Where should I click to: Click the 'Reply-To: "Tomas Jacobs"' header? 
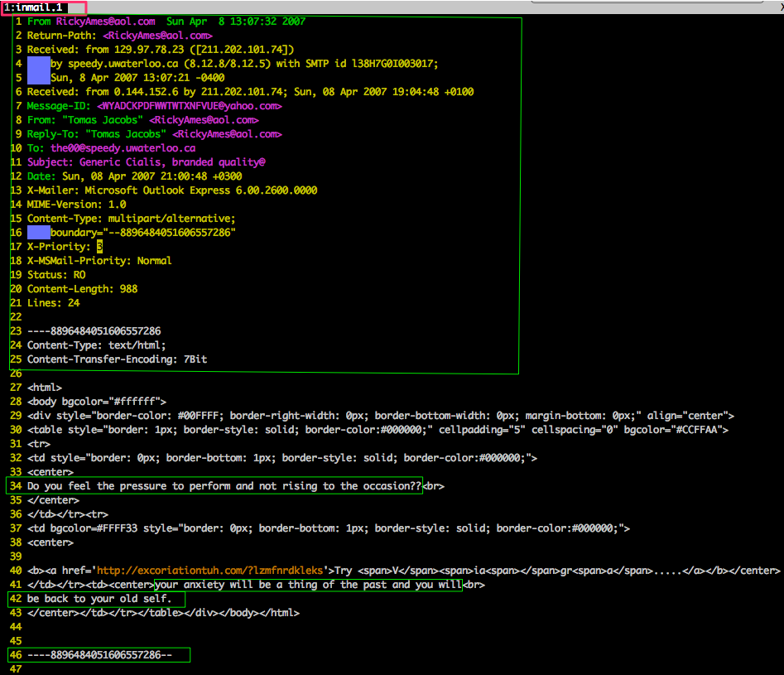(155, 134)
